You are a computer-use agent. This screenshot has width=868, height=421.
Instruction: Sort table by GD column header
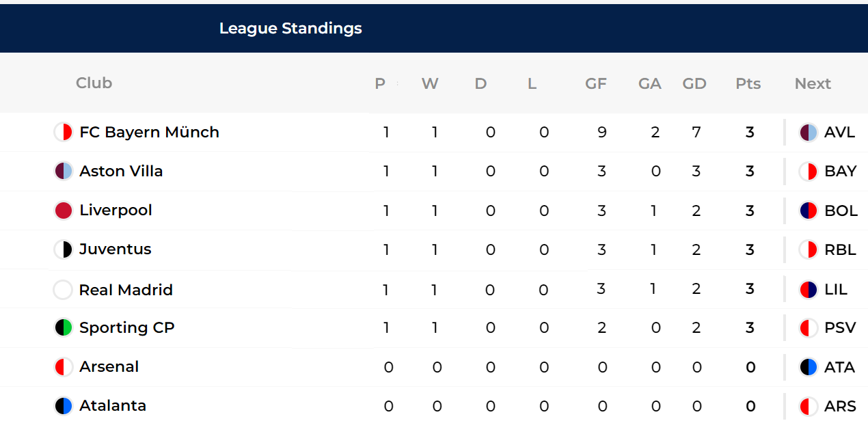(x=694, y=83)
